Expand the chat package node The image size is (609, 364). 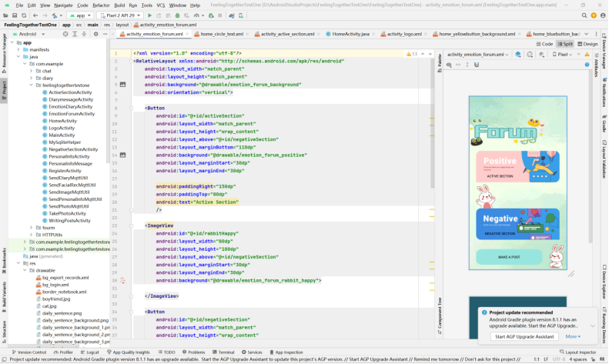31,71
